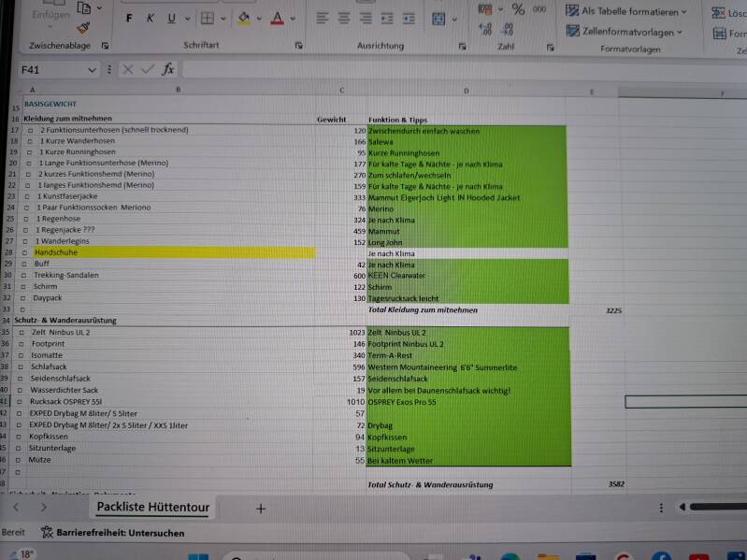Open formula bar options (three dots)
Viewport: 747px width, 560px height.
[109, 69]
